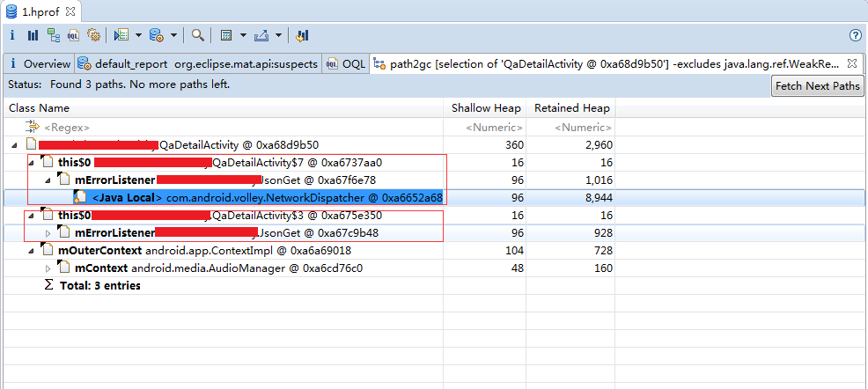The image size is (868, 389).
Task: Click the rightmost bar-chart toolbar icon
Action: coord(302,35)
